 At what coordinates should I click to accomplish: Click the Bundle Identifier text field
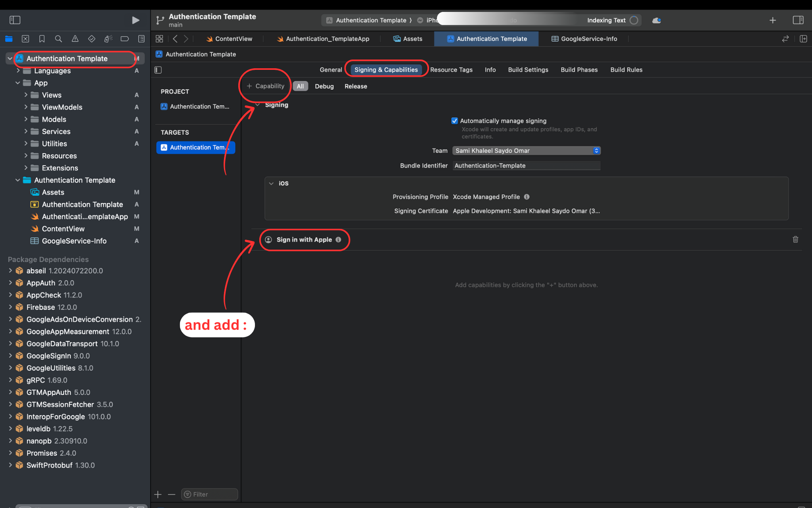pyautogui.click(x=526, y=165)
